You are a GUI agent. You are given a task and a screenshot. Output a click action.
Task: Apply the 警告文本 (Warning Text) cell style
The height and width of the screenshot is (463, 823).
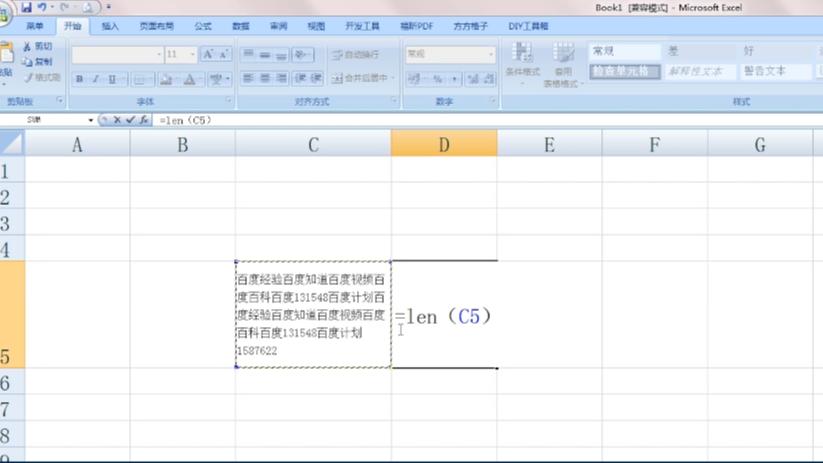[x=775, y=71]
